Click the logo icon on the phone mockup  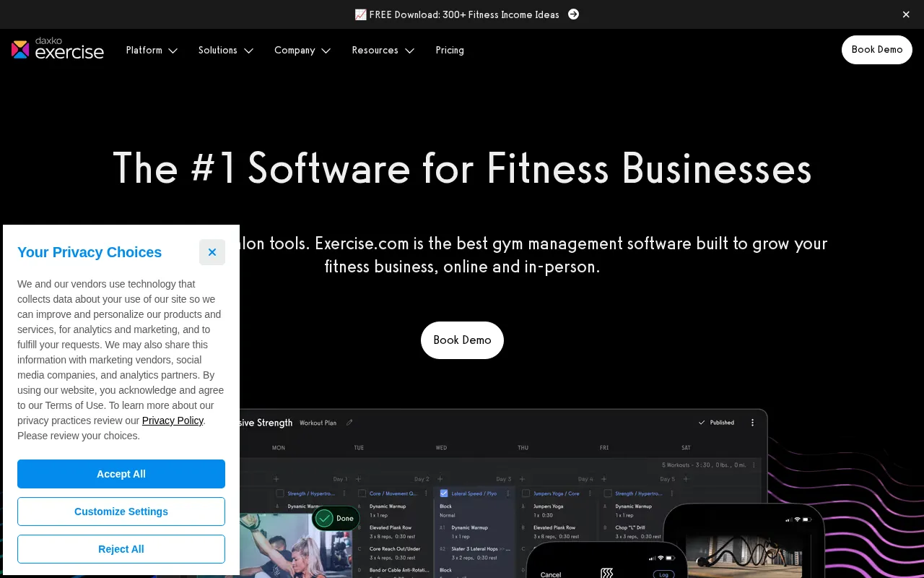coord(607,574)
